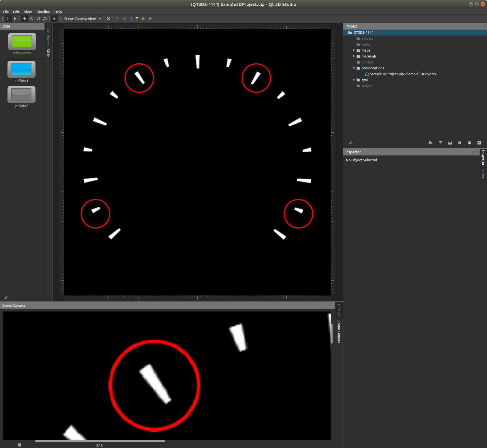The height and width of the screenshot is (448, 487).
Task: Switch to the Action side tab
Action: [x=483, y=174]
